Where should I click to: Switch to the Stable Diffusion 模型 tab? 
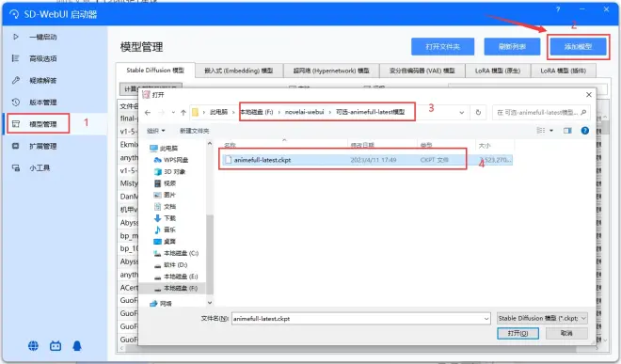(155, 71)
